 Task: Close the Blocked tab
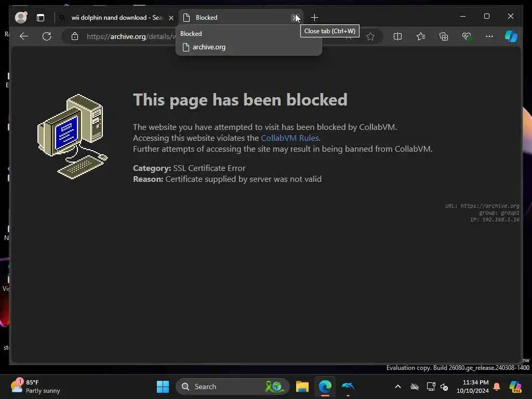click(x=295, y=18)
